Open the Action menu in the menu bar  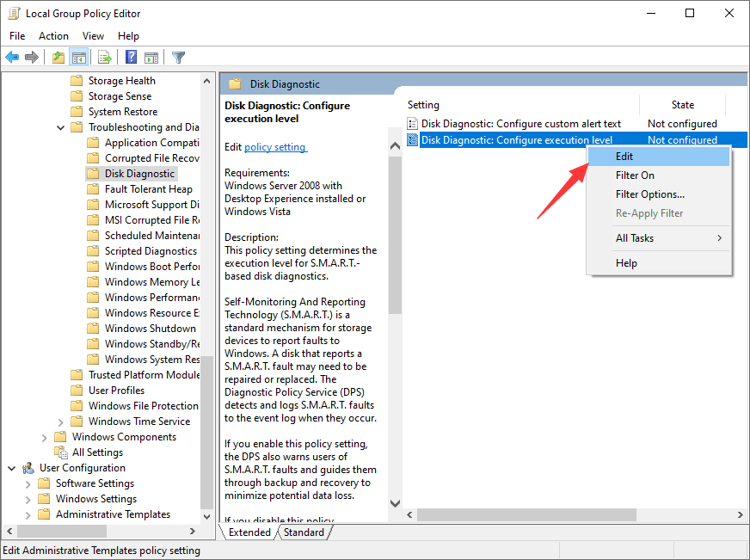(53, 36)
